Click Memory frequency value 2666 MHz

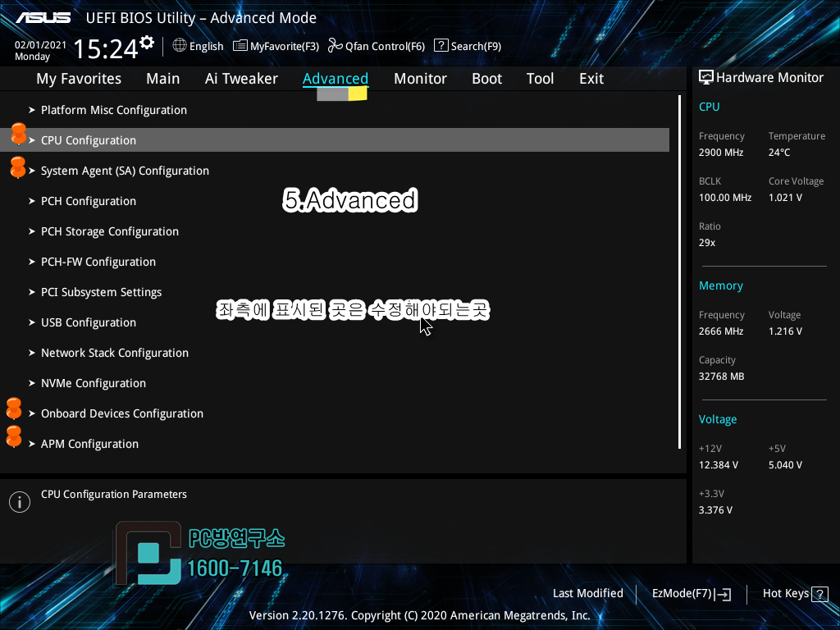[x=720, y=331]
